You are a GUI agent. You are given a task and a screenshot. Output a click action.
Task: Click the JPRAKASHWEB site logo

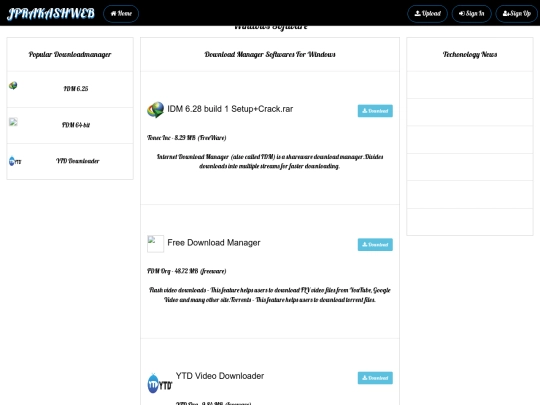click(51, 13)
